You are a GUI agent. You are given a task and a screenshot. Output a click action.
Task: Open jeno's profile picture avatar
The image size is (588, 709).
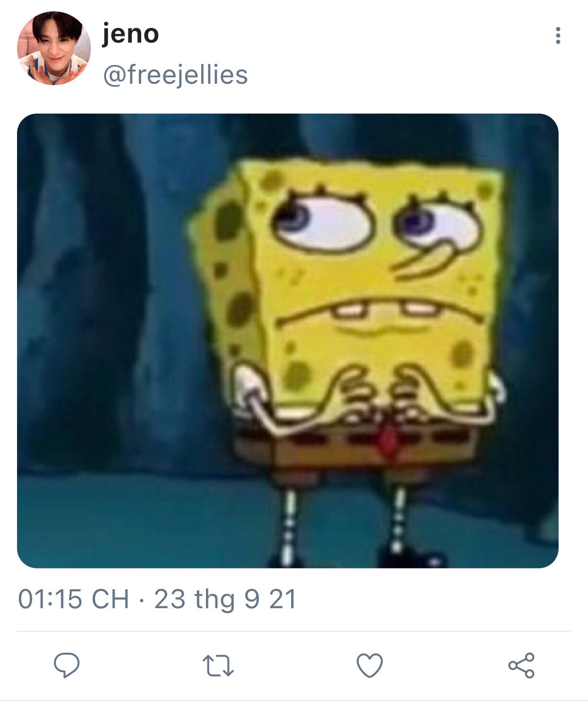[x=54, y=48]
